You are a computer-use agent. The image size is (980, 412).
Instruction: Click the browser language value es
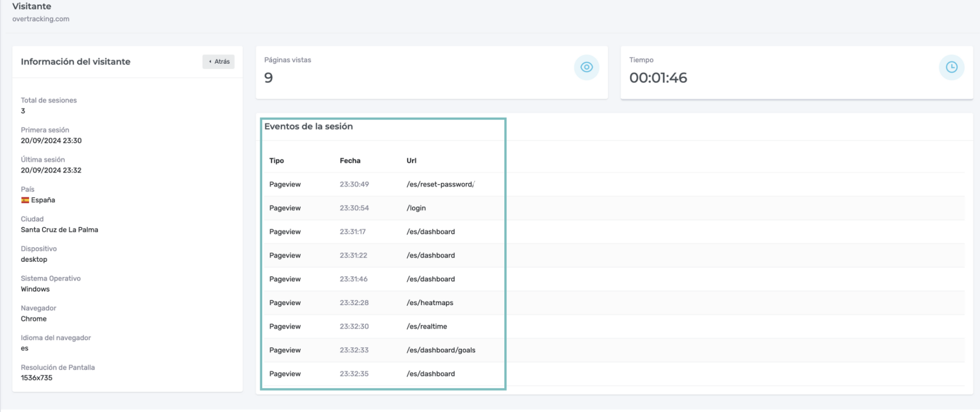pos(25,348)
